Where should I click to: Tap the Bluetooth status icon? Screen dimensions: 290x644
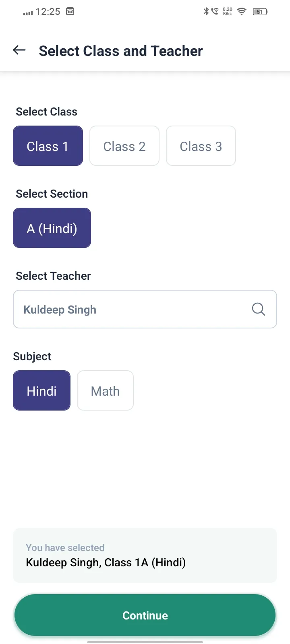[x=206, y=11]
